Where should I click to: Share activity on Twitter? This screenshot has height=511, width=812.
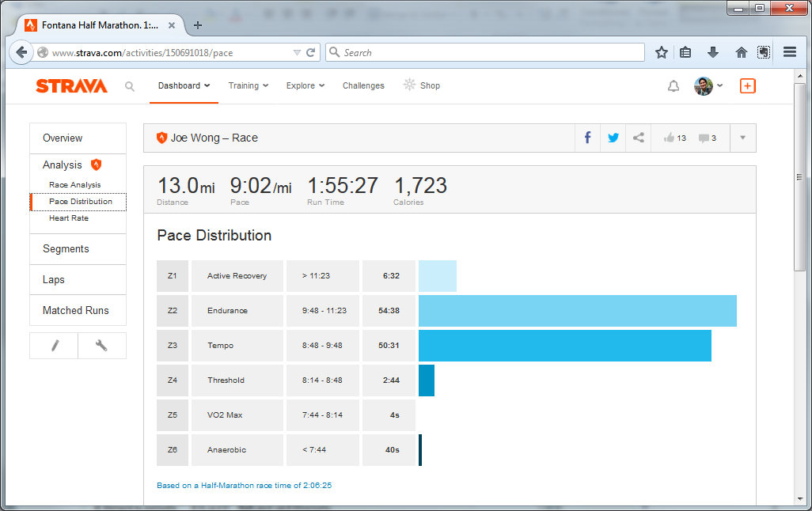tap(613, 138)
